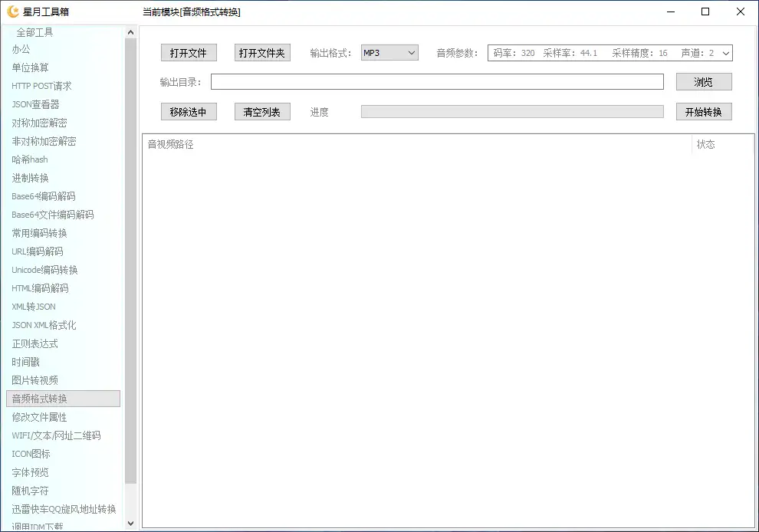Screen dimensions: 759x532
Task: Start conversion with 开始转换 button
Action: tap(704, 112)
